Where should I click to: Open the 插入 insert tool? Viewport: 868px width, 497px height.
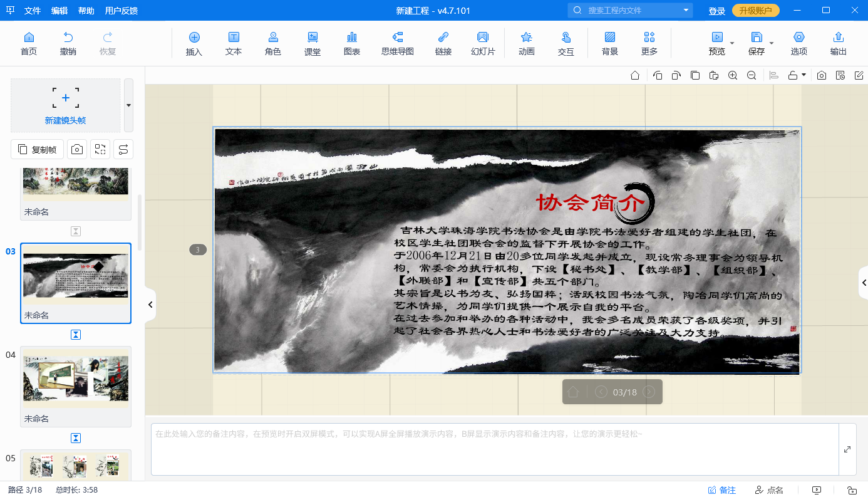pyautogui.click(x=194, y=44)
